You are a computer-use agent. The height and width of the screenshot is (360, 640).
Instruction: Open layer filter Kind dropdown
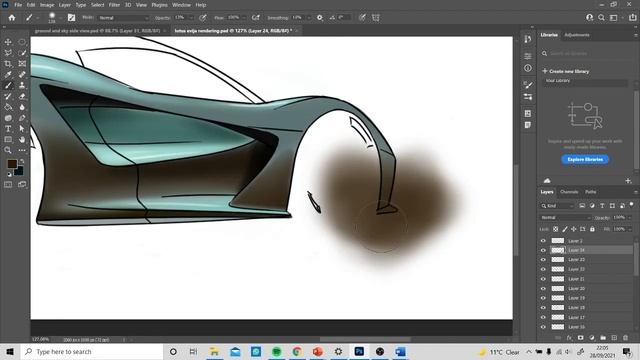tap(558, 206)
